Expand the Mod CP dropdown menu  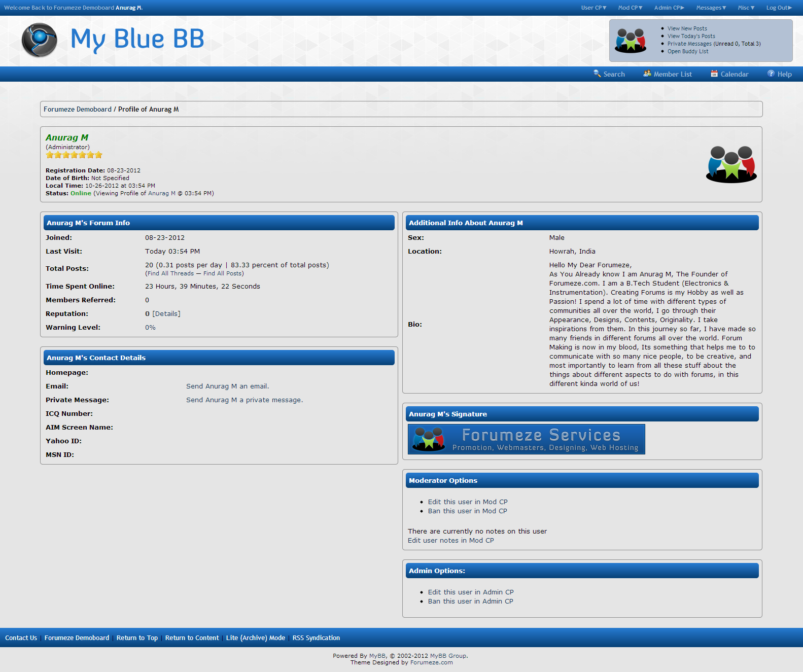[x=630, y=8]
